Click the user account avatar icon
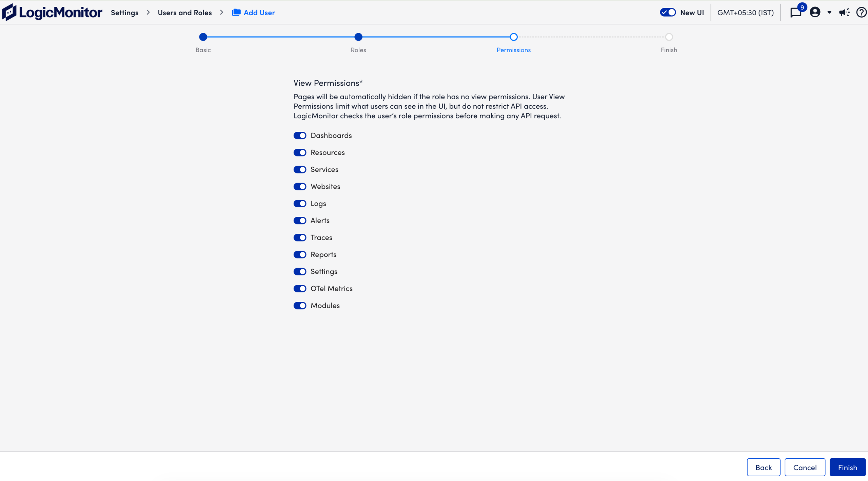 coord(815,12)
